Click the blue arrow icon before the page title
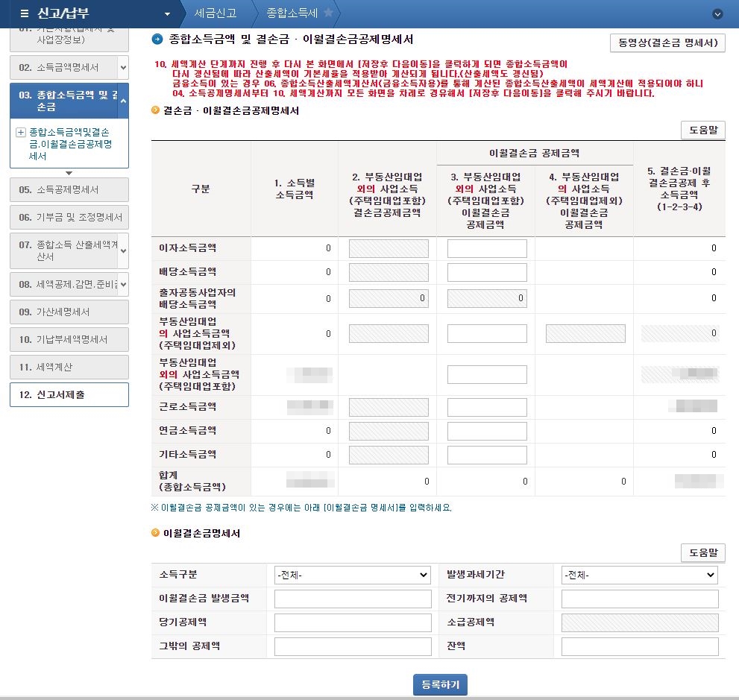The width and height of the screenshot is (739, 700). [157, 39]
